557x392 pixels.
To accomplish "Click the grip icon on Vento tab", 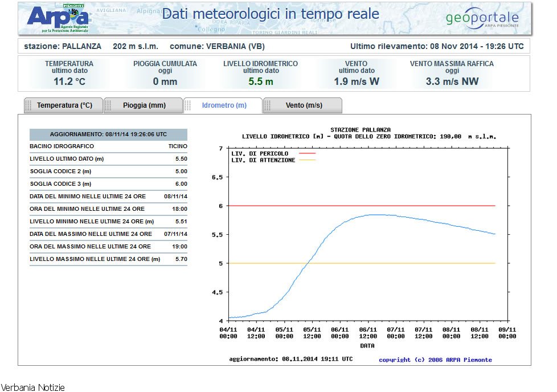I will pos(268,105).
